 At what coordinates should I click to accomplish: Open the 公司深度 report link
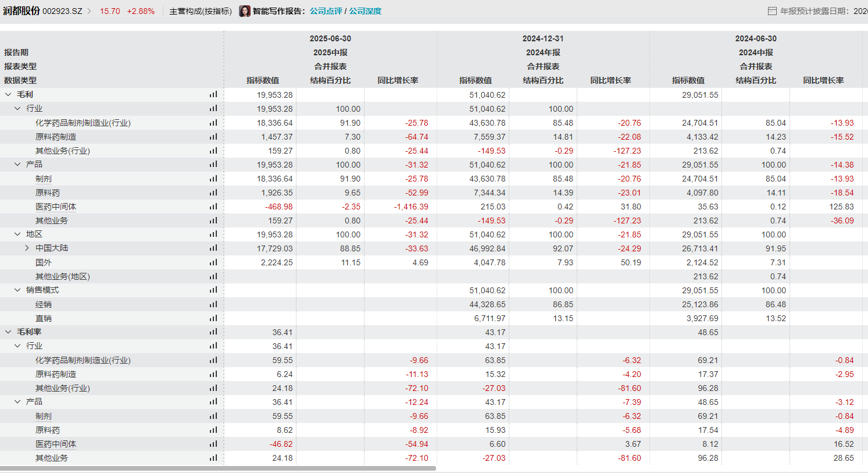point(365,11)
